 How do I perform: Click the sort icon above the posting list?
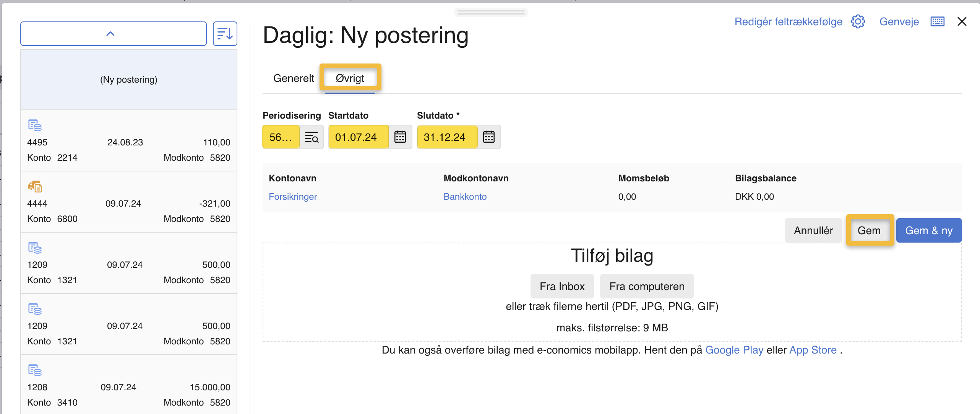[x=225, y=33]
